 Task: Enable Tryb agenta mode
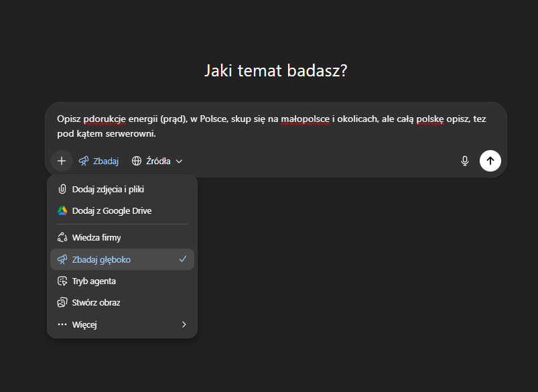click(x=94, y=281)
